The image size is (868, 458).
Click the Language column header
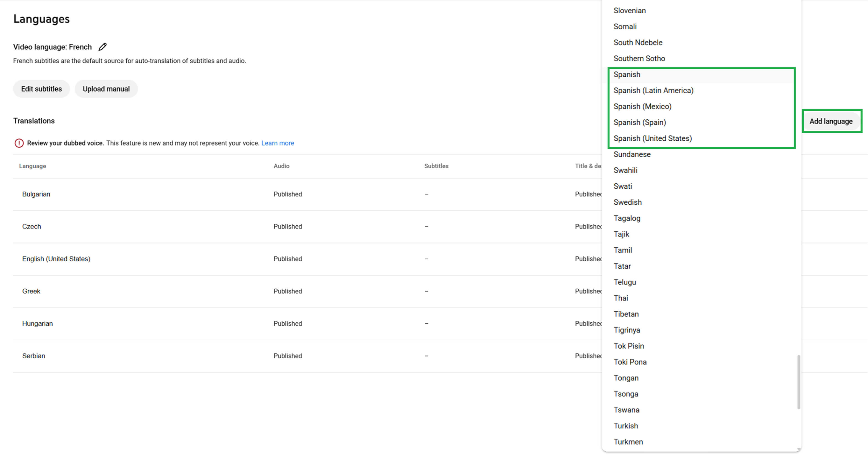[x=33, y=166]
